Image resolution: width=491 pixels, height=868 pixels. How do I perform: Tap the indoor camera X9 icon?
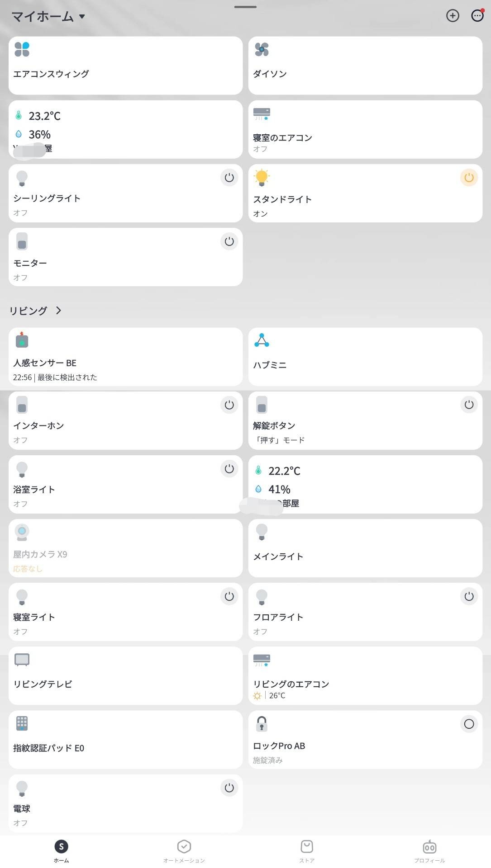click(x=22, y=532)
